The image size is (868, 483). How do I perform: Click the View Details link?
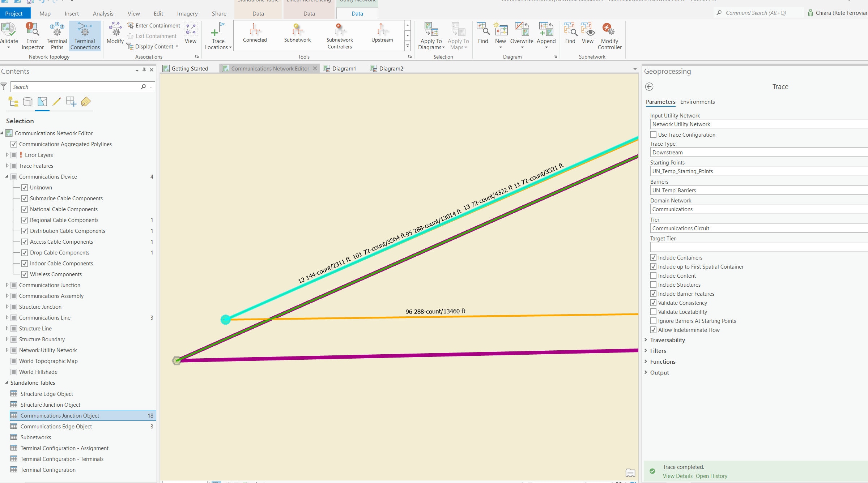[x=677, y=476]
